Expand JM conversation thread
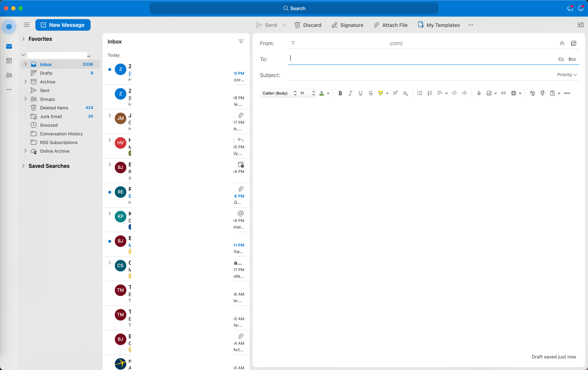Viewport: 588px width, 370px height. coord(110,115)
